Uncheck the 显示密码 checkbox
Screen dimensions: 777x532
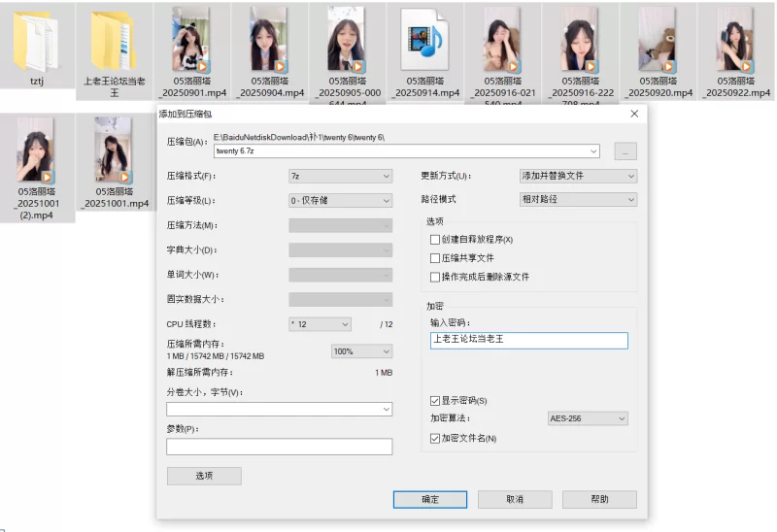coord(435,400)
